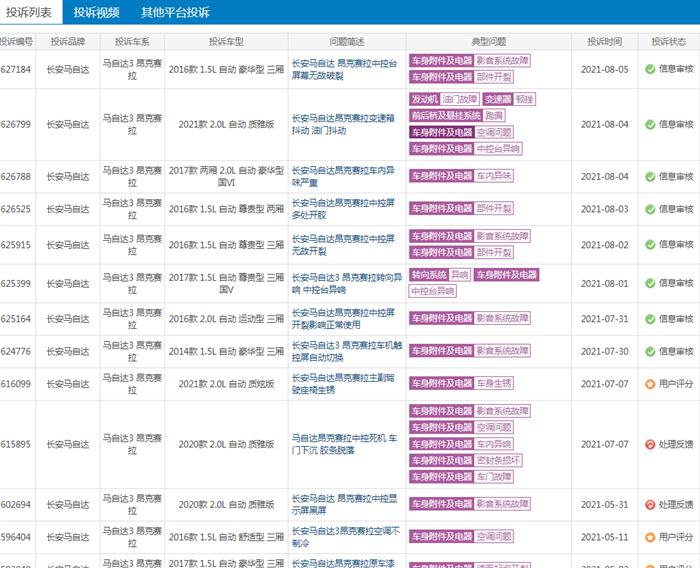The width and height of the screenshot is (700, 568).
Task: Click the green status icon for complaint 626525
Action: click(650, 209)
